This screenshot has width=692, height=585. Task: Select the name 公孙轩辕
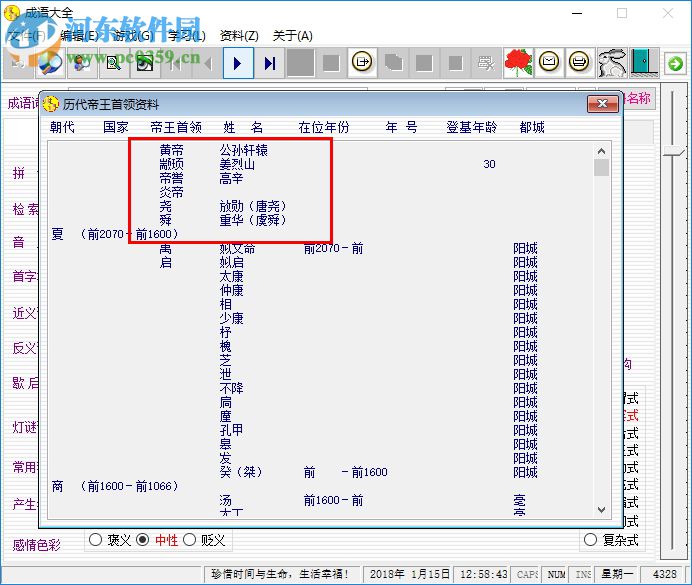[244, 150]
